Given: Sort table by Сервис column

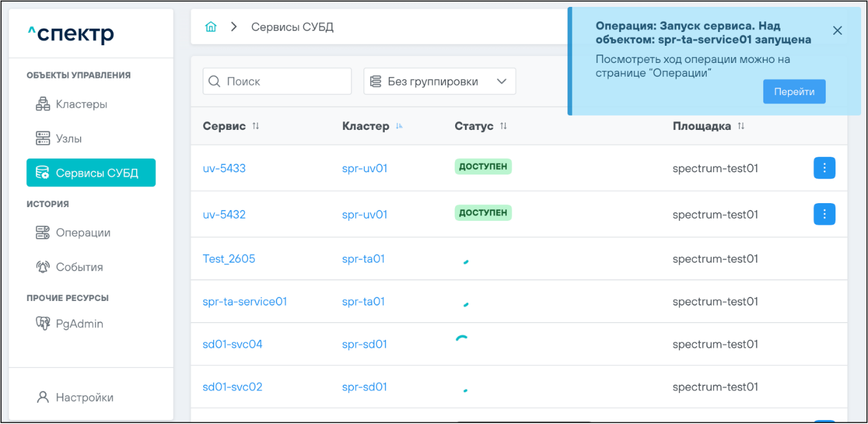Looking at the screenshot, I should pos(256,126).
